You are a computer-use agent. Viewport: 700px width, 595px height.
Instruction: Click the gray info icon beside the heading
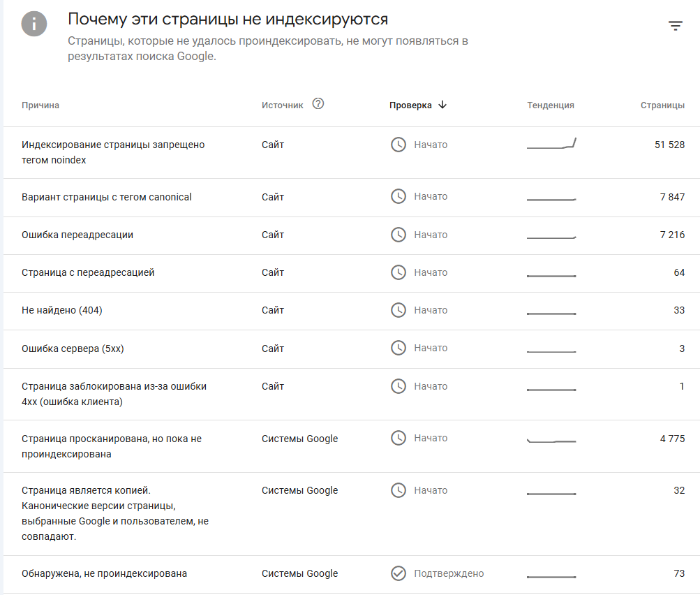tap(34, 23)
